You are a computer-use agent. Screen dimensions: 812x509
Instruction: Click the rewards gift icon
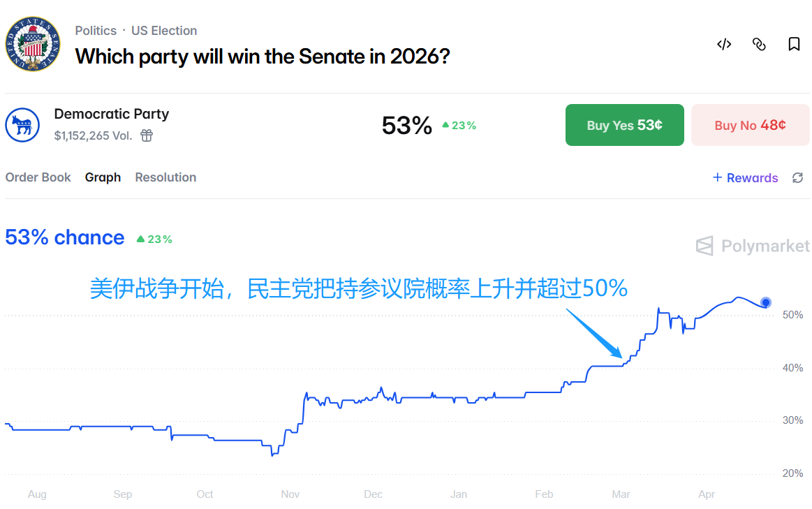tap(147, 135)
